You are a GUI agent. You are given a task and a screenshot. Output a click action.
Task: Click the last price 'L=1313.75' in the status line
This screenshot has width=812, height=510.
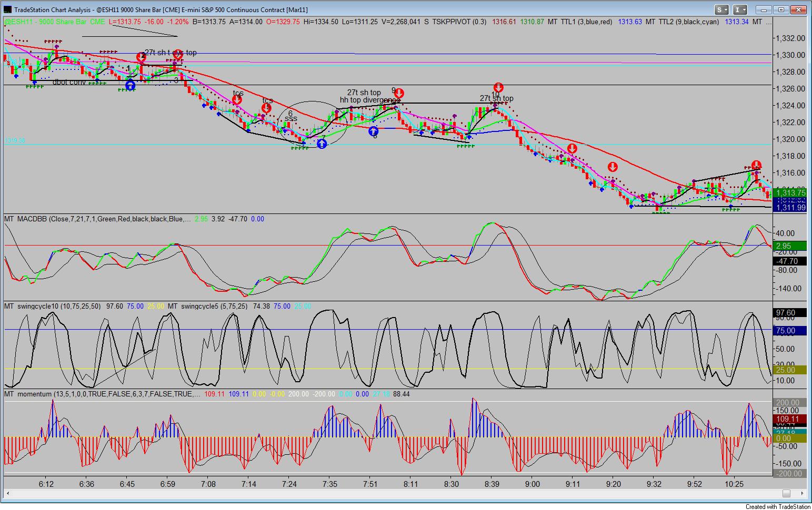[x=125, y=22]
